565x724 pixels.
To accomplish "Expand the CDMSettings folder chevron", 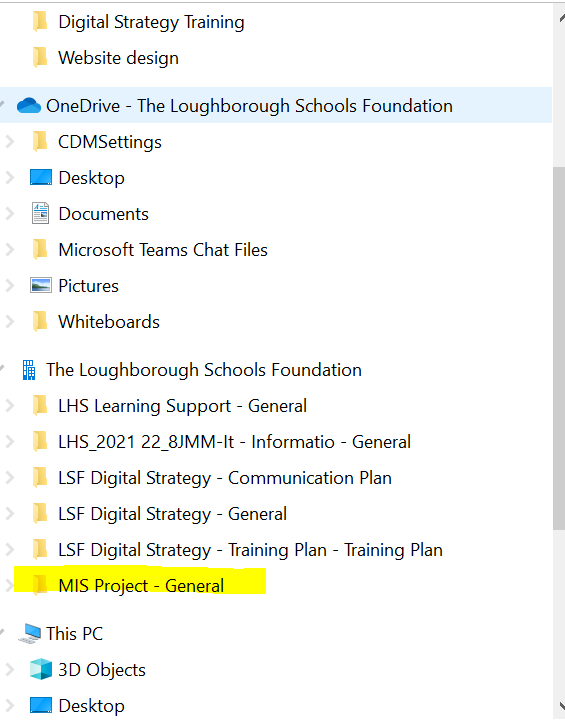I will (x=9, y=141).
